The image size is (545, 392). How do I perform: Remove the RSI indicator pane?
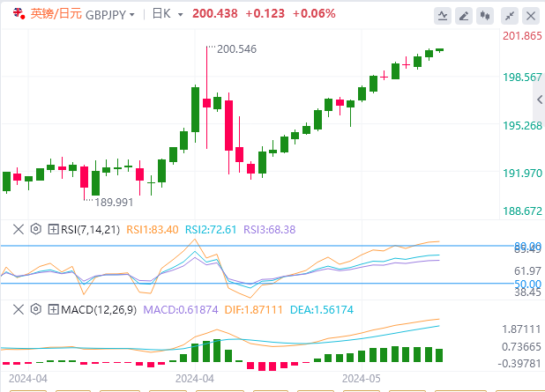(18, 229)
